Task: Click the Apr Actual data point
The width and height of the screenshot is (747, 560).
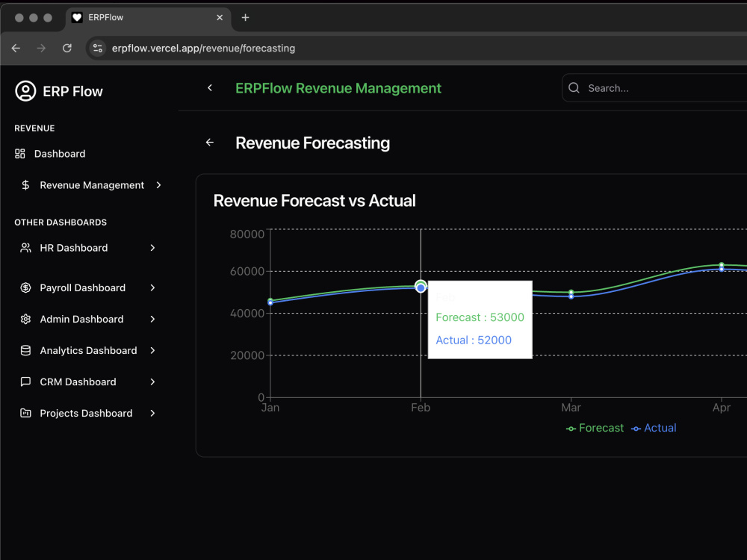Action: pos(722,270)
